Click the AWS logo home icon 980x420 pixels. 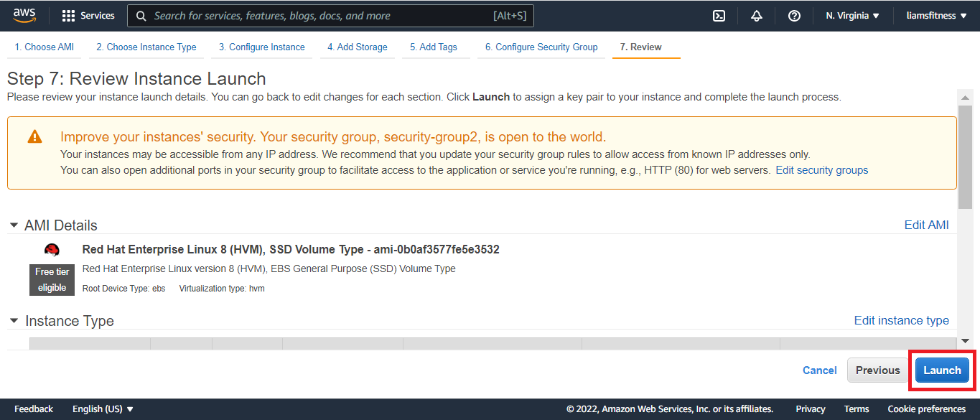pyautogui.click(x=24, y=15)
